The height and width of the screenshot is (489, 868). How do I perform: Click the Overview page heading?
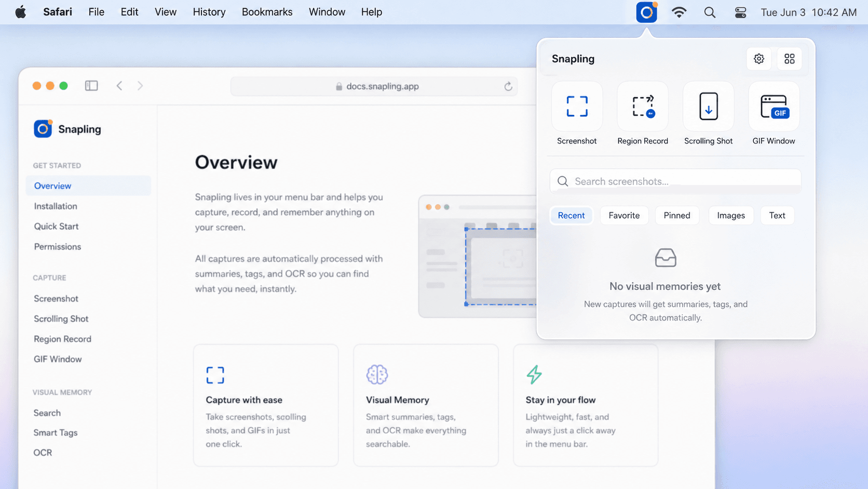(x=236, y=163)
